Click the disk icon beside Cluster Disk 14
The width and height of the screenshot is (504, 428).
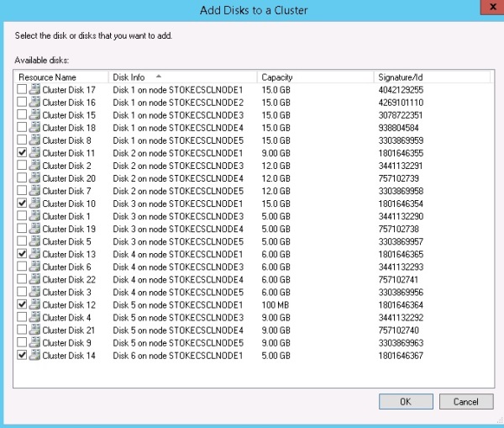[x=34, y=356]
